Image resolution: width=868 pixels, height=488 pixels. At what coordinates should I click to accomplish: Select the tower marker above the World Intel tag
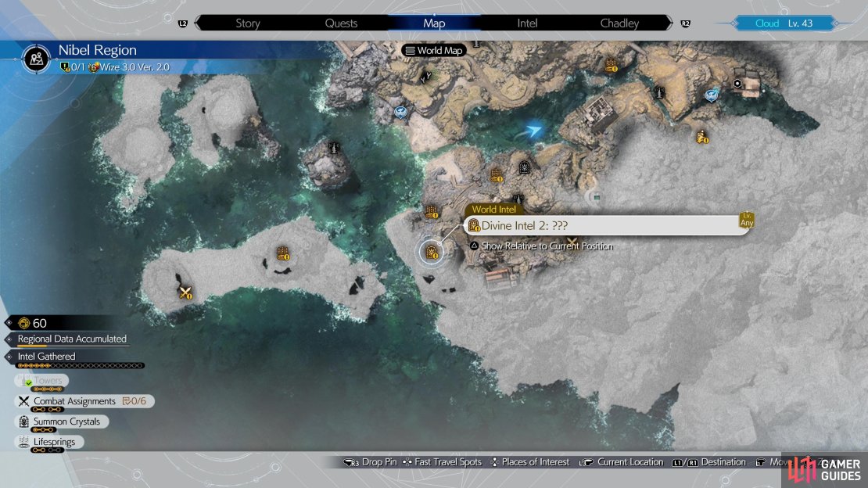pos(518,199)
